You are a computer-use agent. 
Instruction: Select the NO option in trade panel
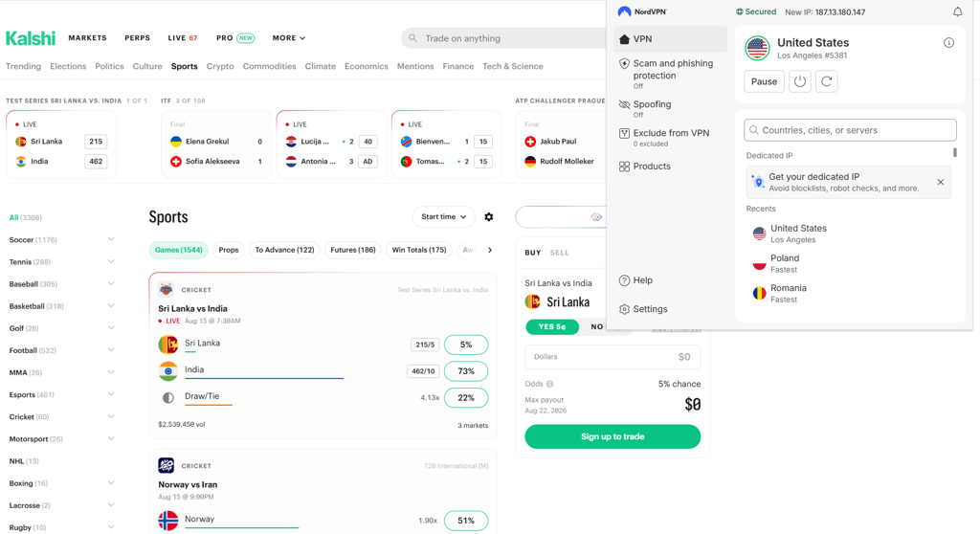(596, 327)
